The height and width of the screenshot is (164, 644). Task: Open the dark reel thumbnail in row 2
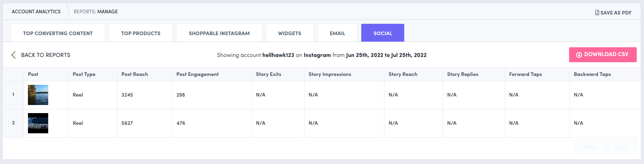click(x=38, y=123)
